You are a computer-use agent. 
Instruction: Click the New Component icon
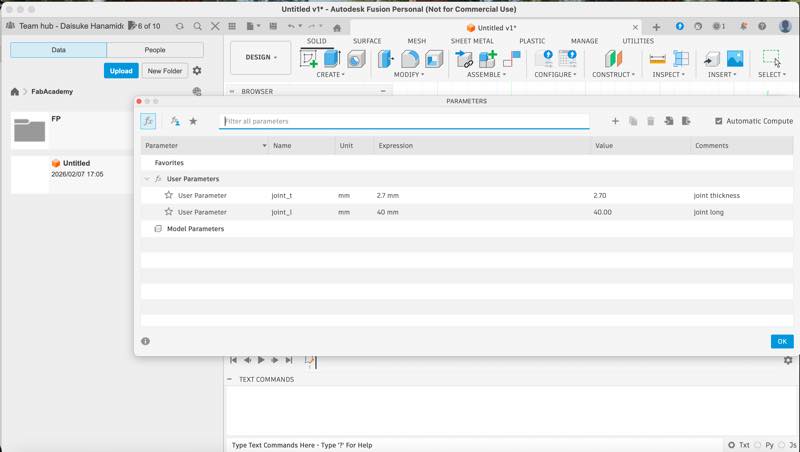[487, 59]
